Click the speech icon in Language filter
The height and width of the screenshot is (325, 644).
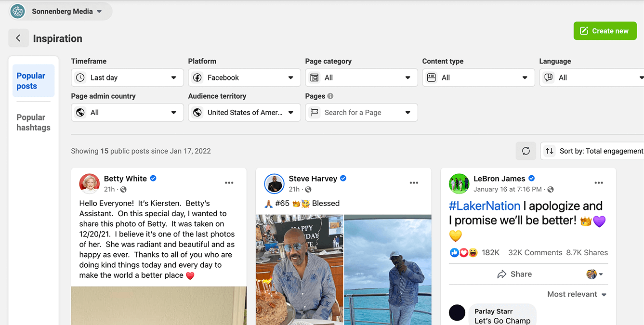pos(549,78)
